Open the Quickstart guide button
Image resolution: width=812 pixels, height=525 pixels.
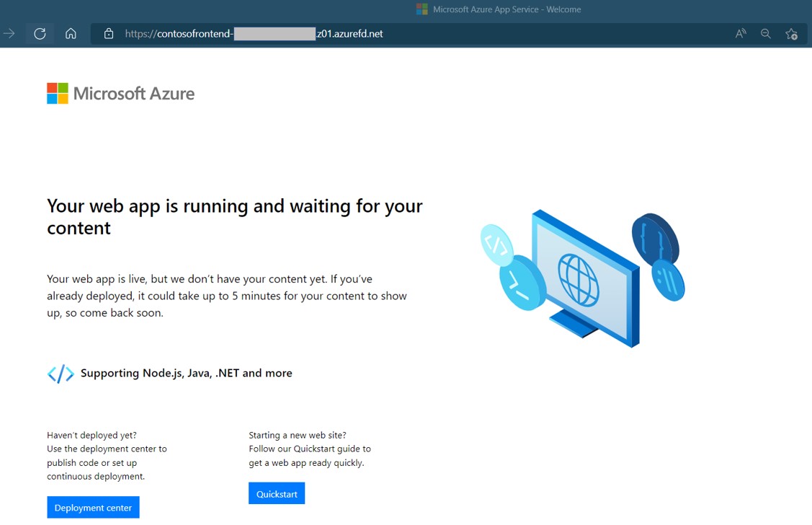click(277, 493)
